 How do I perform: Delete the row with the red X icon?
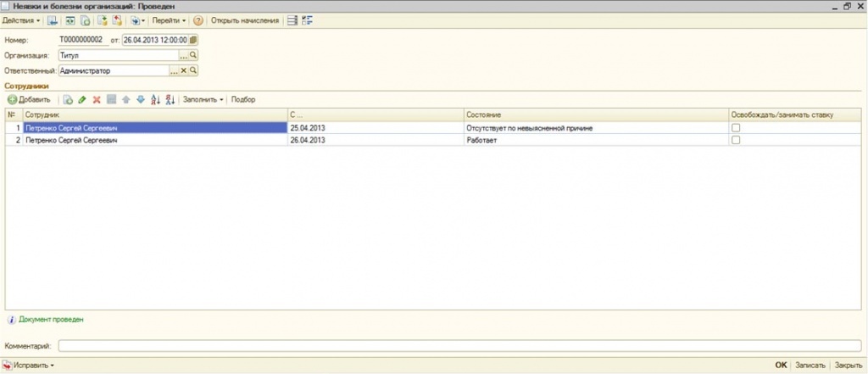tap(97, 99)
